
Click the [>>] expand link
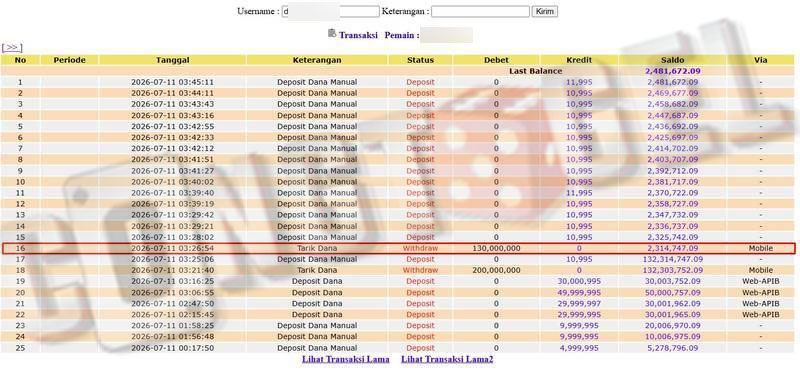12,47
